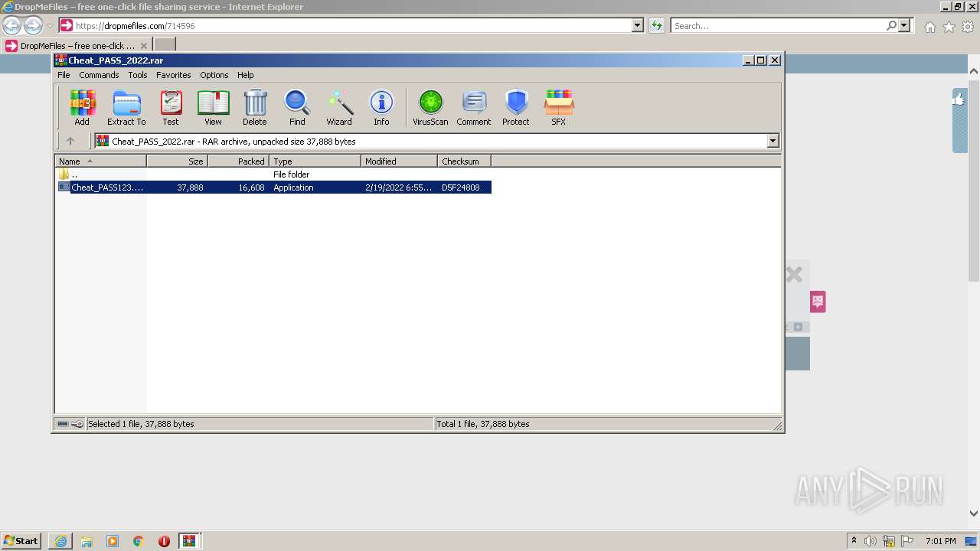Sort by the Name column header
Viewport: 980px width, 551px height.
tap(100, 161)
